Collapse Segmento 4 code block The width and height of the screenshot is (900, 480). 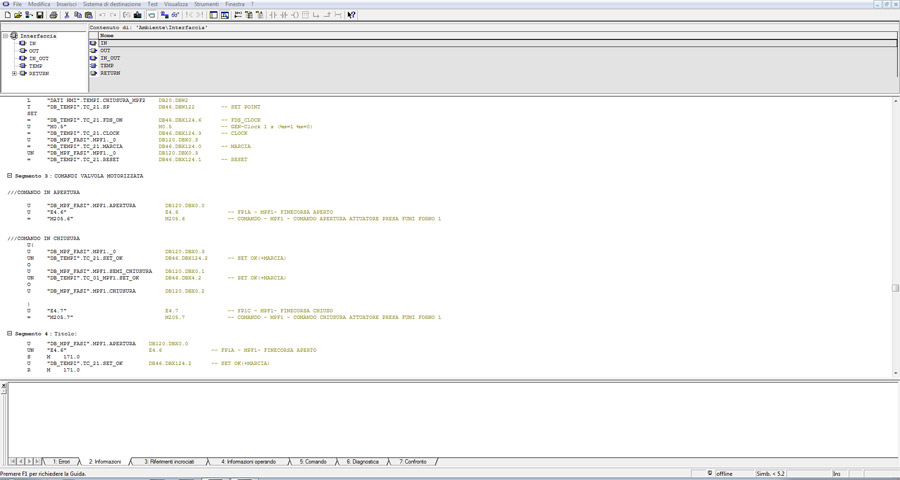pos(10,334)
